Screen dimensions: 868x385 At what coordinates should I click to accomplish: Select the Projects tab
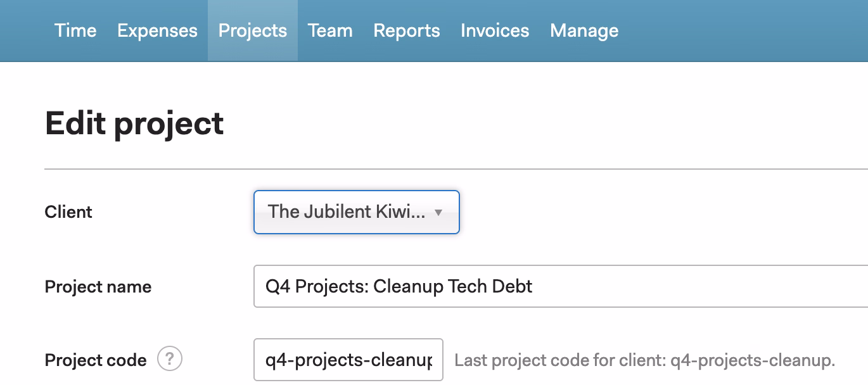252,30
